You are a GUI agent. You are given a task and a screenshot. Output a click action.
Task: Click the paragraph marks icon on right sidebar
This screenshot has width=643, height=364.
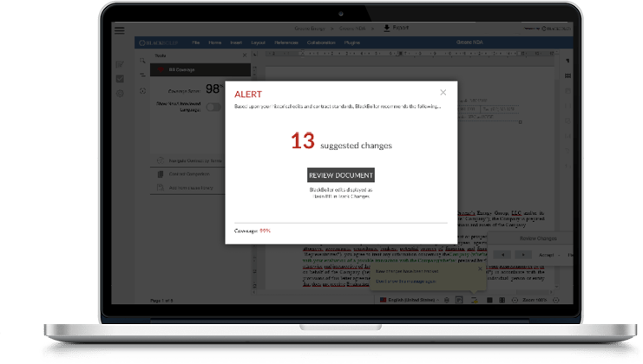pos(568,61)
